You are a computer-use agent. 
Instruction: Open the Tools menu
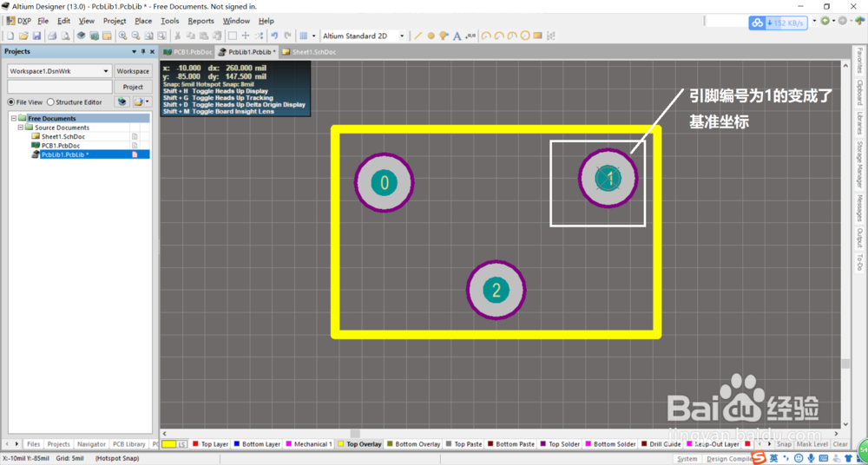pyautogui.click(x=170, y=21)
